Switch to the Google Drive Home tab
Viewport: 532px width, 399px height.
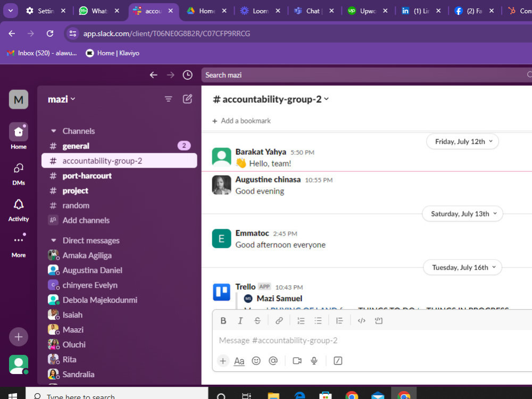(x=206, y=11)
